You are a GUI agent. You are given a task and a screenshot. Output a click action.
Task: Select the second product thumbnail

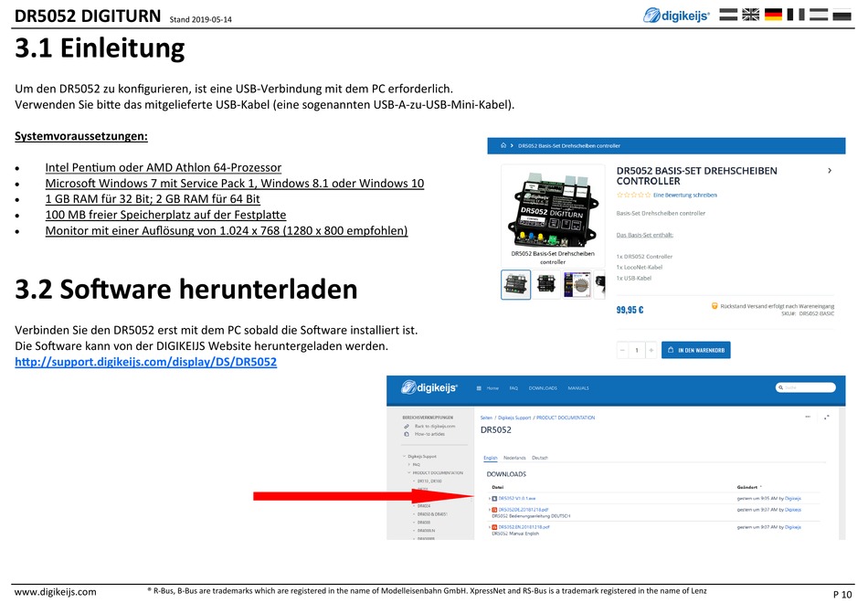pyautogui.click(x=545, y=285)
